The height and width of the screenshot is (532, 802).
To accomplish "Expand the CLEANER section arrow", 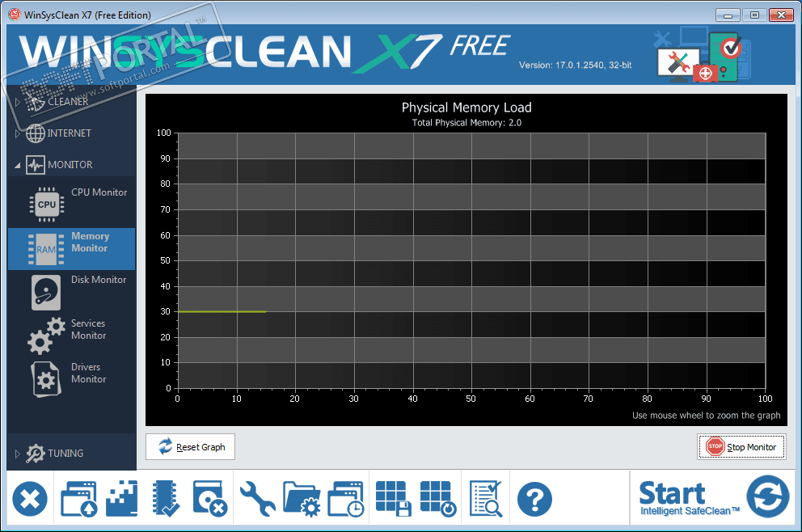I will point(18,102).
